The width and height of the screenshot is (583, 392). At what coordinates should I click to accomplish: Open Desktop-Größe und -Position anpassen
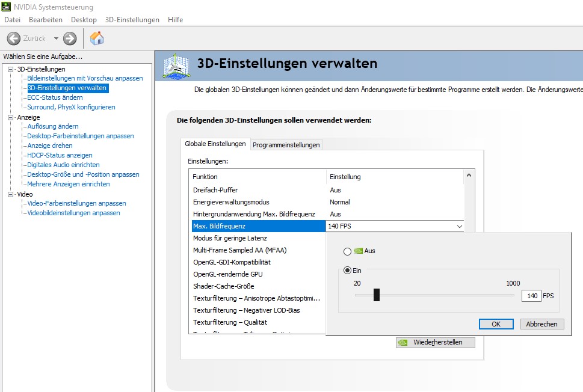[83, 174]
